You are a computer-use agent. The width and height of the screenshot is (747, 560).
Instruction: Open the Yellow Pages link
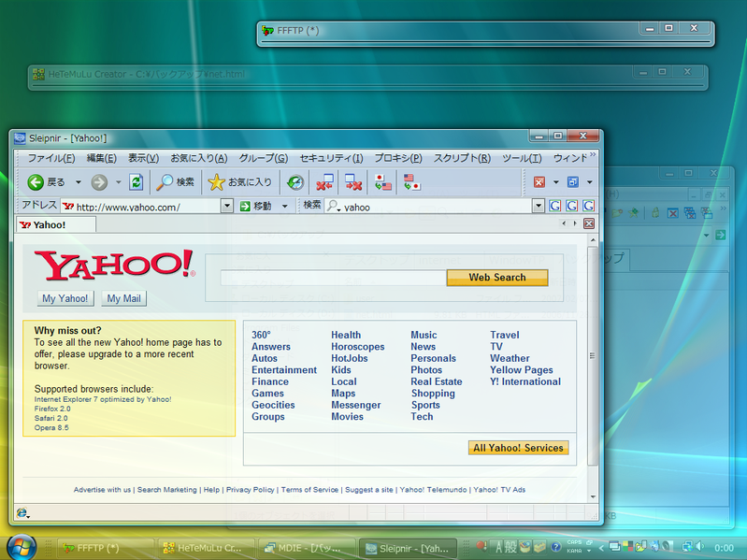pyautogui.click(x=522, y=370)
